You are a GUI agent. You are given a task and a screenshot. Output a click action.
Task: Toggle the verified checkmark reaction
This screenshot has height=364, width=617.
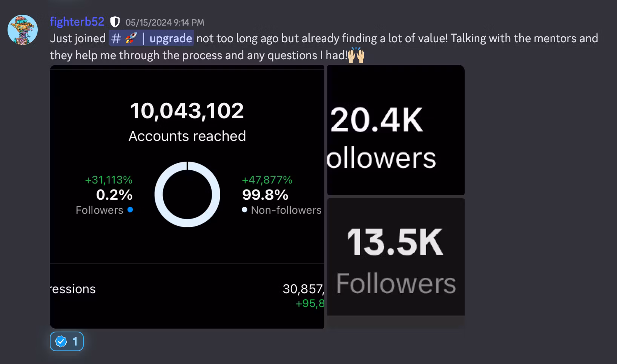[x=67, y=341]
